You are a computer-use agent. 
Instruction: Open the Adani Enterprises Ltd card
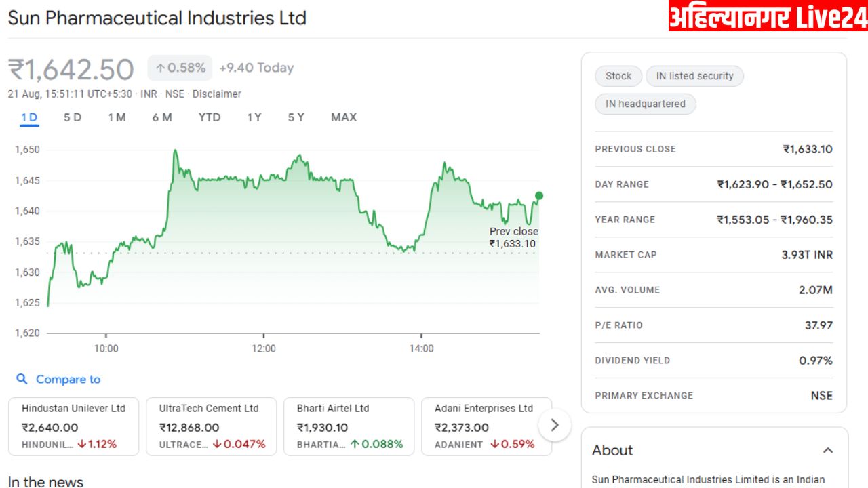[487, 426]
